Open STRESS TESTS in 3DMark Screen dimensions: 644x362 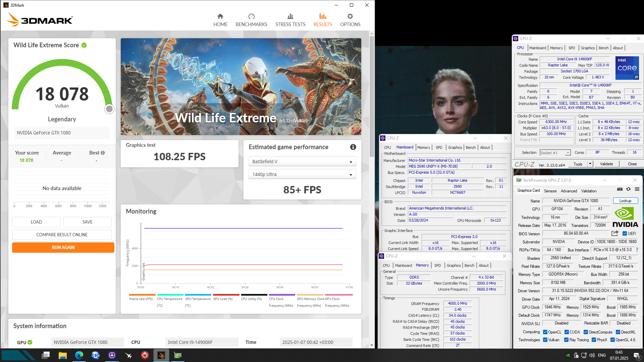pos(290,20)
